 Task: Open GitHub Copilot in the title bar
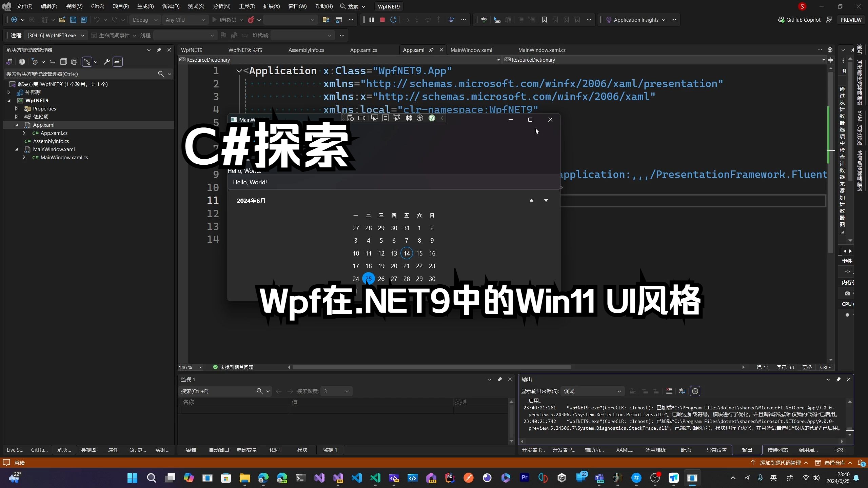(799, 20)
